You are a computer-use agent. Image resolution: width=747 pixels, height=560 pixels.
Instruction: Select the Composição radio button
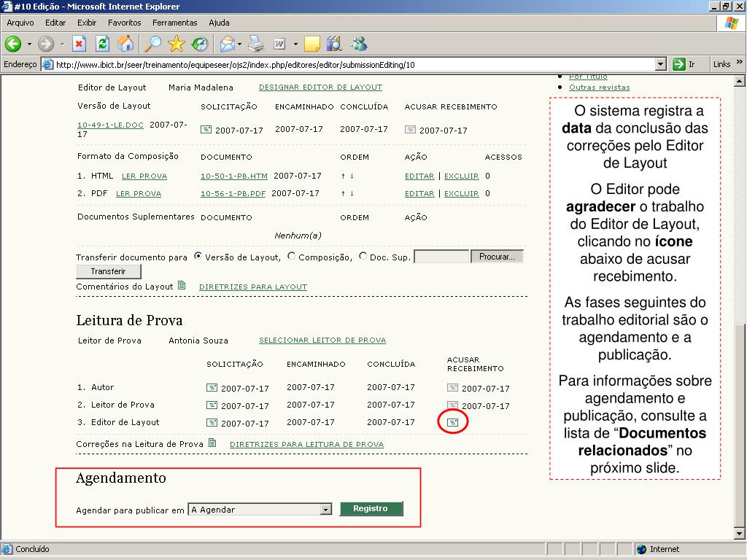[x=292, y=257]
